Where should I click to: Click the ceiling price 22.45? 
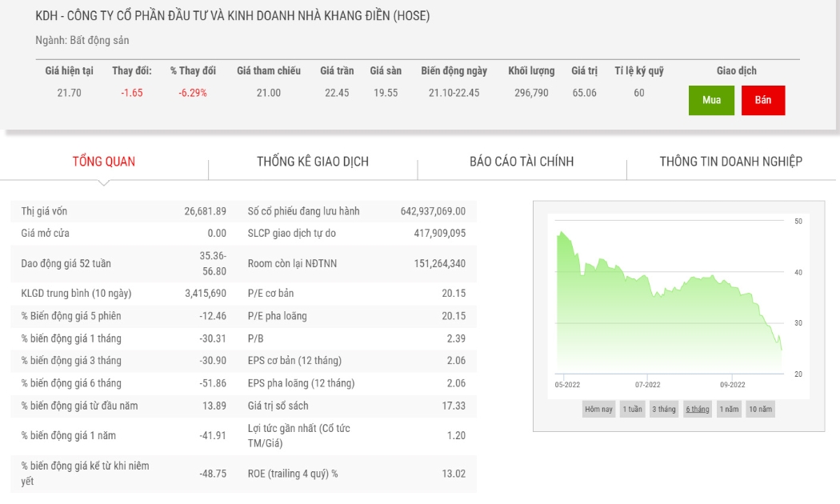(x=337, y=93)
